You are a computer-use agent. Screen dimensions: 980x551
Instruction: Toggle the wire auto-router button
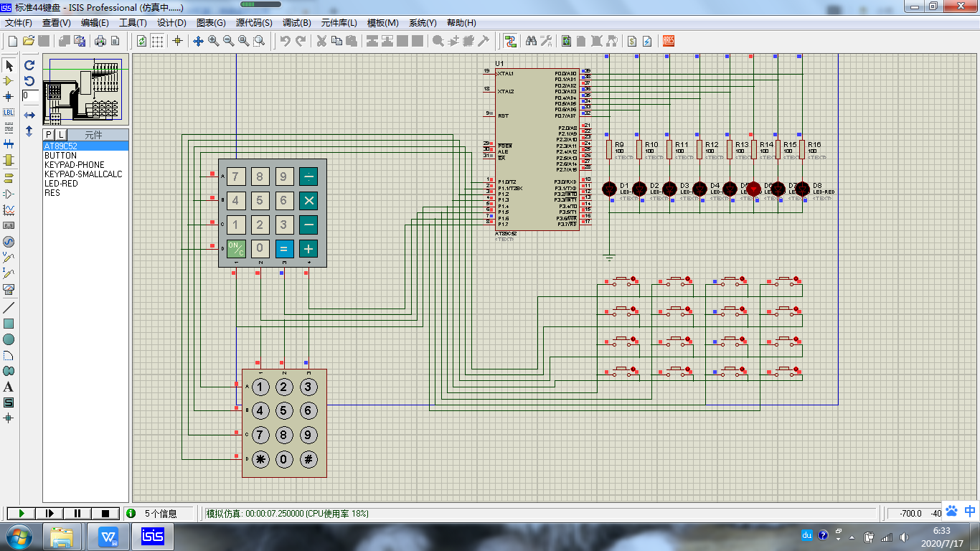[510, 41]
